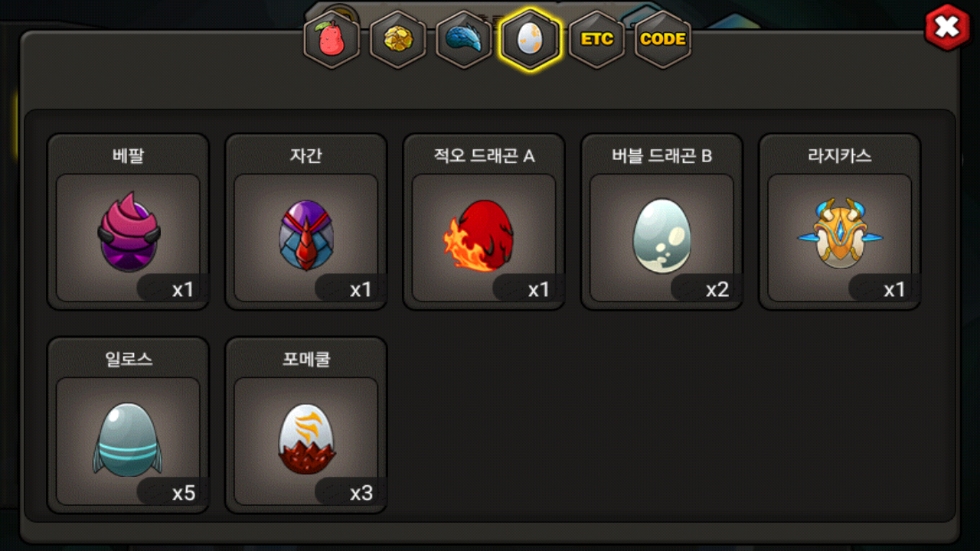Click the 베팔 item name label
This screenshot has width=980, height=551.
coord(128,156)
